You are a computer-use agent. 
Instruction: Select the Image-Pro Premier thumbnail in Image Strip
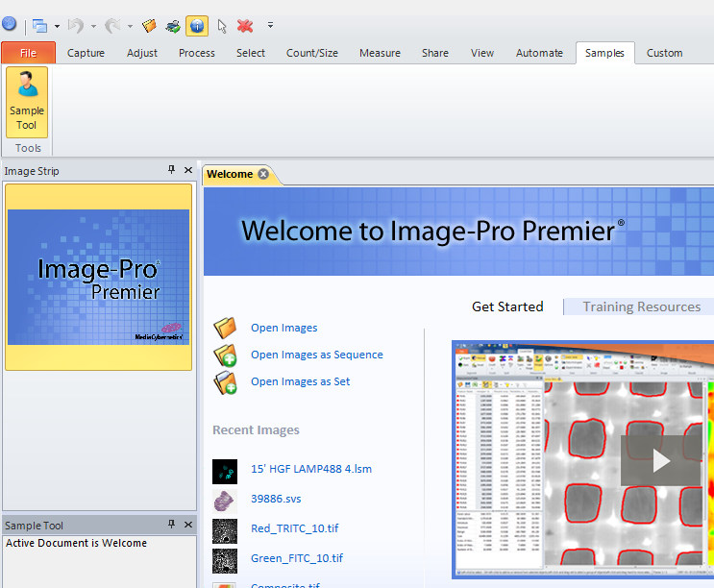[98, 277]
